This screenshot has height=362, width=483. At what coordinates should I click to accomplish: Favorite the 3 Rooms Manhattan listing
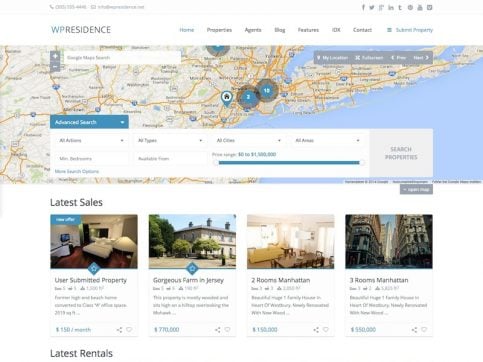424,330
